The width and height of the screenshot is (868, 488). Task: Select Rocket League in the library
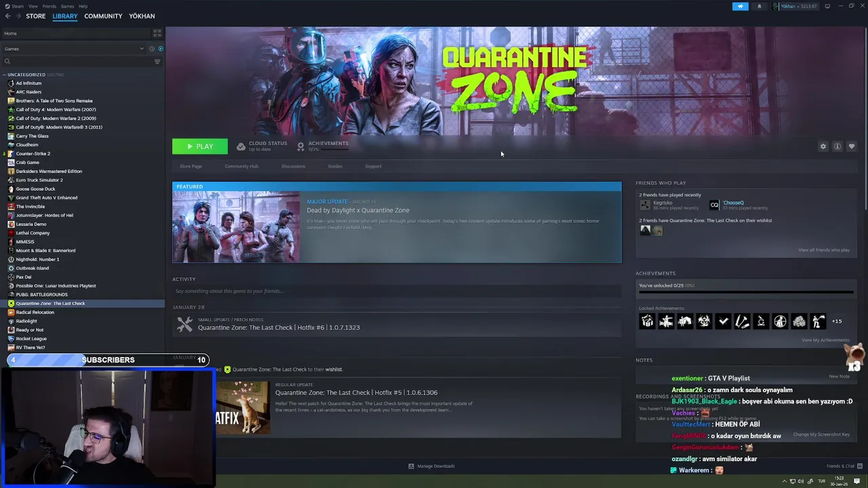[31, 339]
